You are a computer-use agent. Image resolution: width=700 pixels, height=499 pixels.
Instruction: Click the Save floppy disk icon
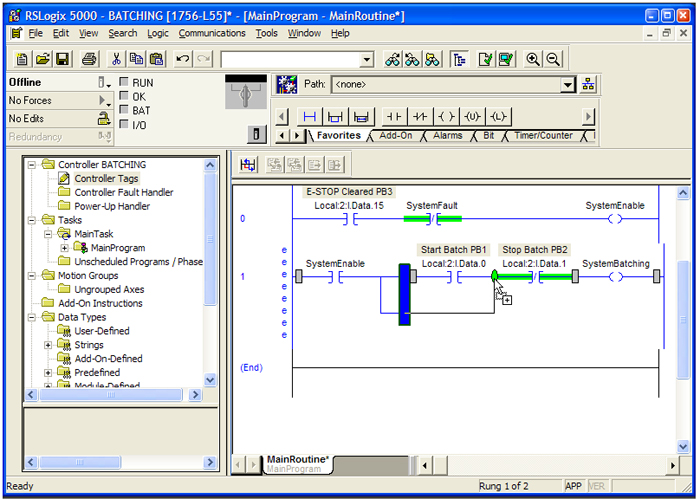point(62,59)
